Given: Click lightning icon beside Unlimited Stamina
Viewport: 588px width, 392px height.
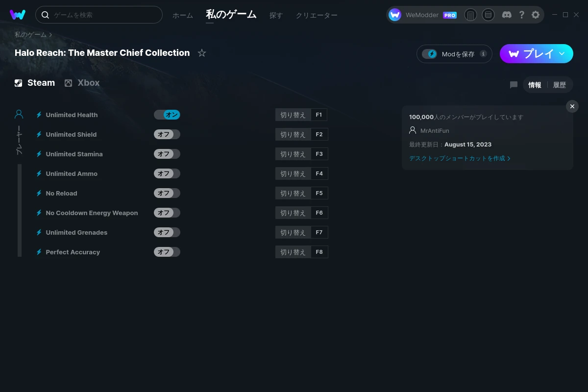Looking at the screenshot, I should 39,154.
